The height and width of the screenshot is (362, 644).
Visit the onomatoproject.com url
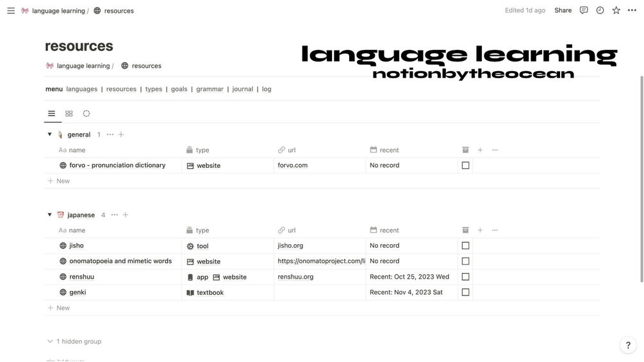pyautogui.click(x=321, y=261)
